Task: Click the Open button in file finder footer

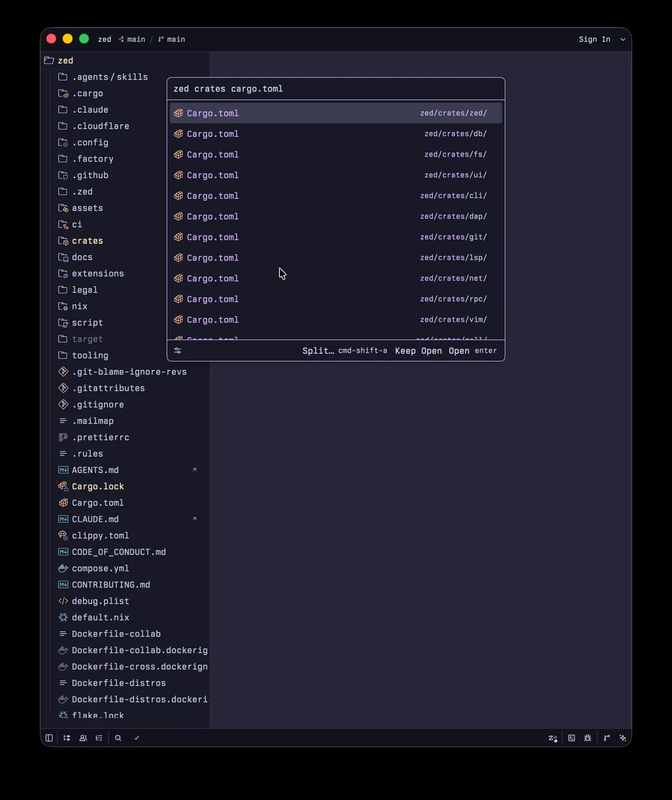Action: (473, 351)
